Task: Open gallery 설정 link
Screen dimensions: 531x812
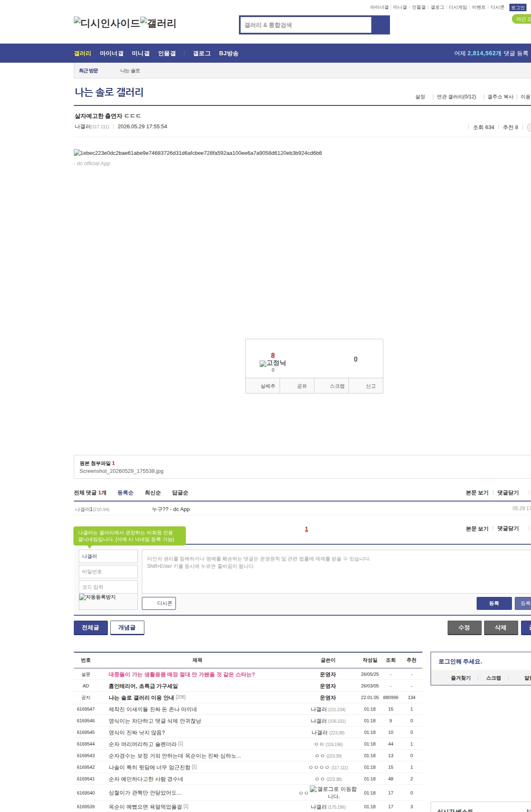Action: (420, 97)
